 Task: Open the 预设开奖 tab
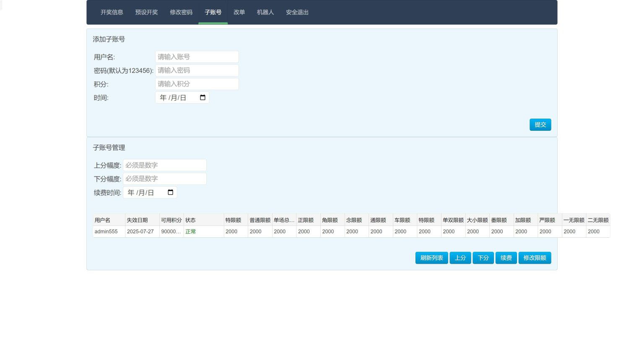click(x=146, y=12)
